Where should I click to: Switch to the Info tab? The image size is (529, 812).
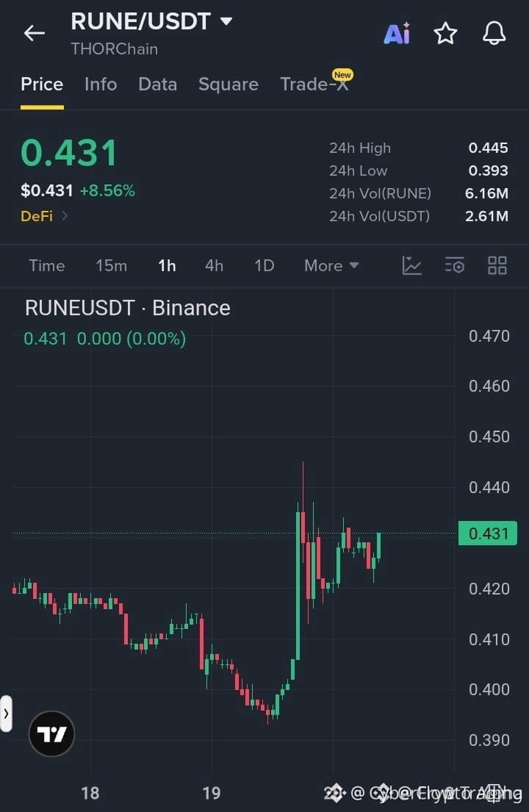pos(101,85)
